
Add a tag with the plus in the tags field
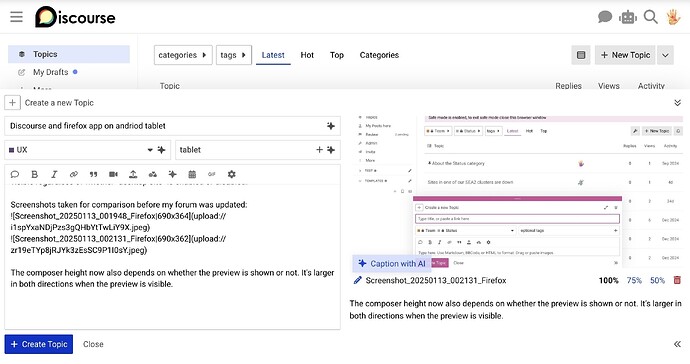[319, 150]
